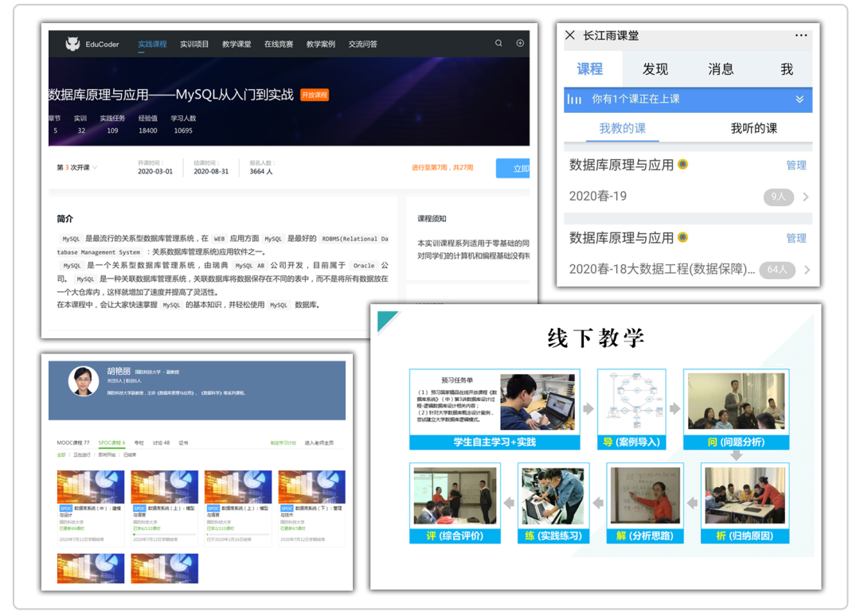Click 管理 for the 2020春-19 course
The image size is (860, 616).
click(x=795, y=165)
